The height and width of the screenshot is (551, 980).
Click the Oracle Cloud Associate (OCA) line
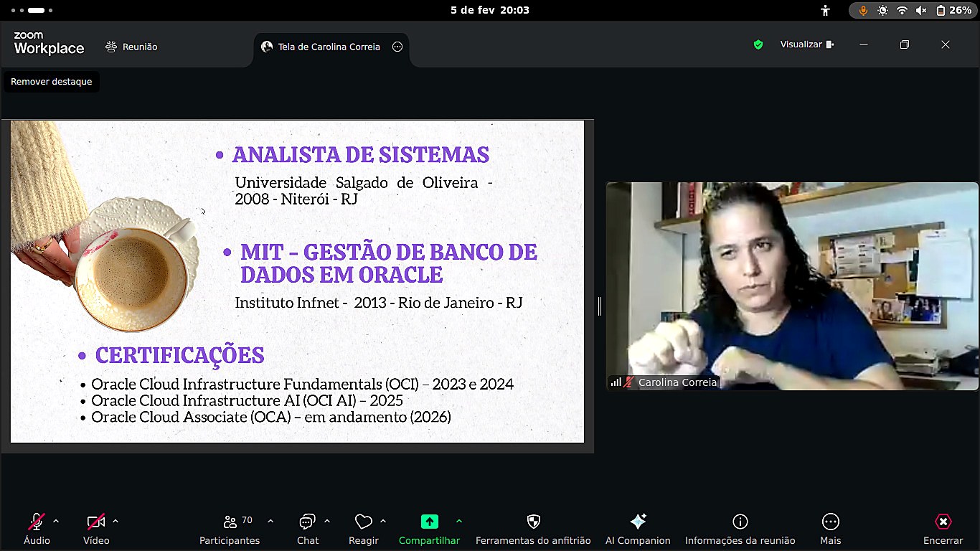[271, 417]
